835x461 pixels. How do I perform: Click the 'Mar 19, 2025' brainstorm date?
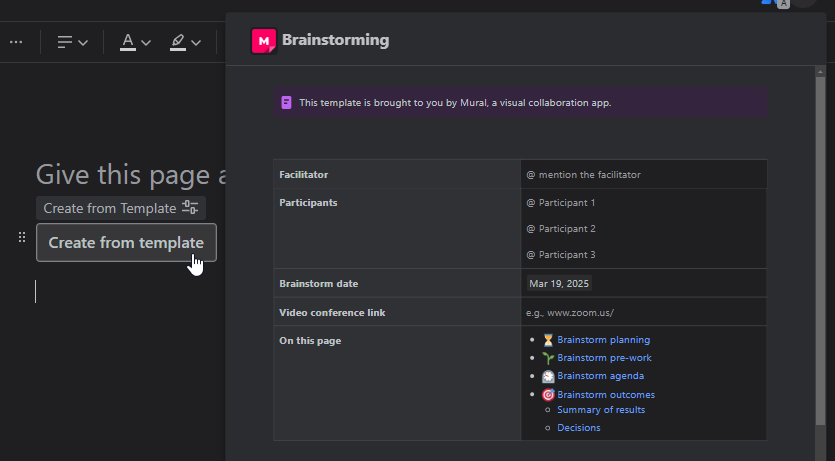point(559,283)
